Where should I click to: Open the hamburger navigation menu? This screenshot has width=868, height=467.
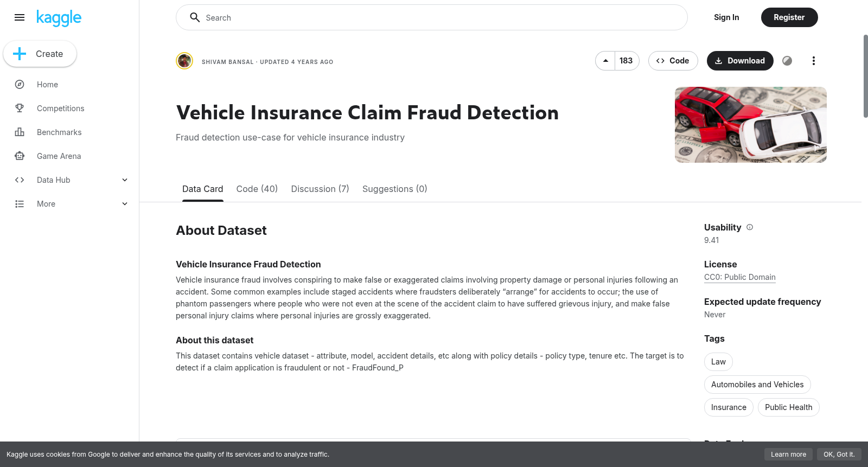point(20,17)
